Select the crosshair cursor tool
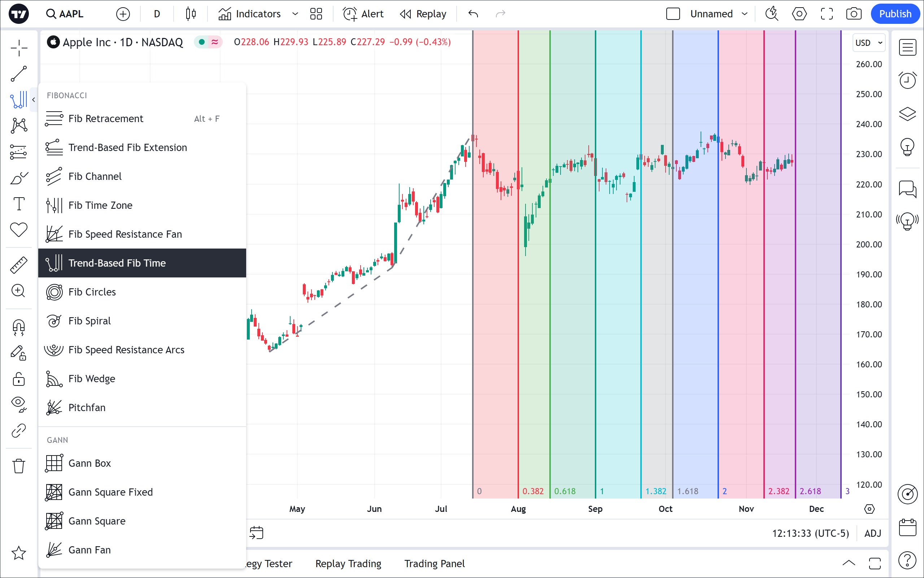This screenshot has width=924, height=578. 19,48
